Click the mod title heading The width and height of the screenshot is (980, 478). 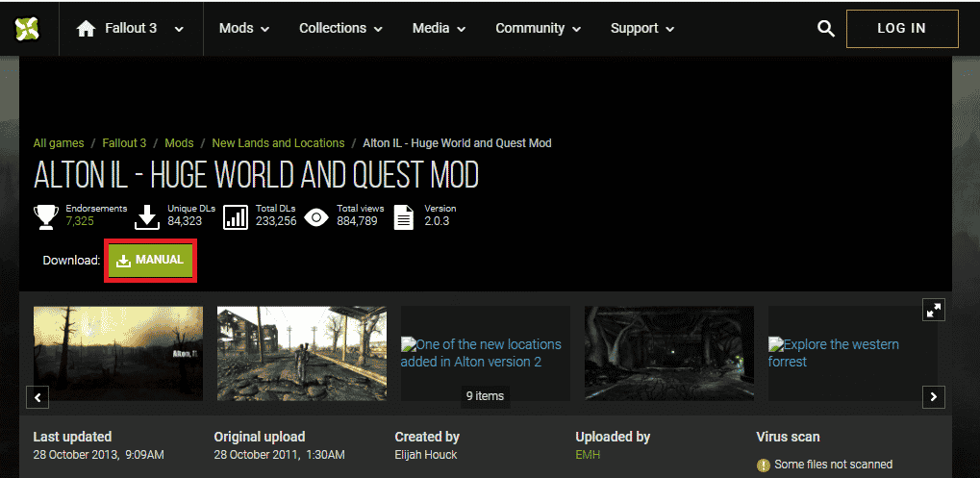(256, 174)
